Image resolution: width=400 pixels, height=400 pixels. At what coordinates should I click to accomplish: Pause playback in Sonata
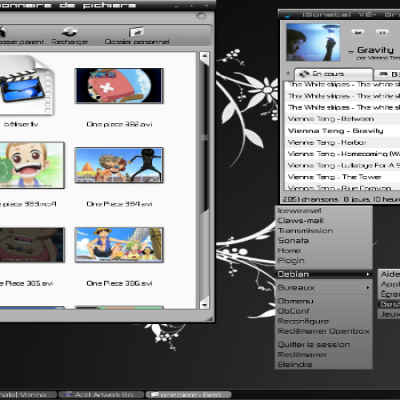[382, 32]
